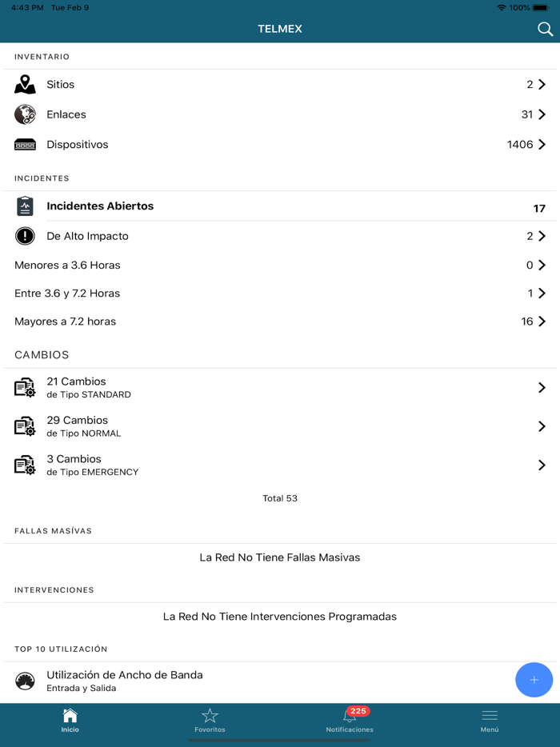Select the De Alto Impacto alert icon
The height and width of the screenshot is (747, 560).
click(25, 236)
